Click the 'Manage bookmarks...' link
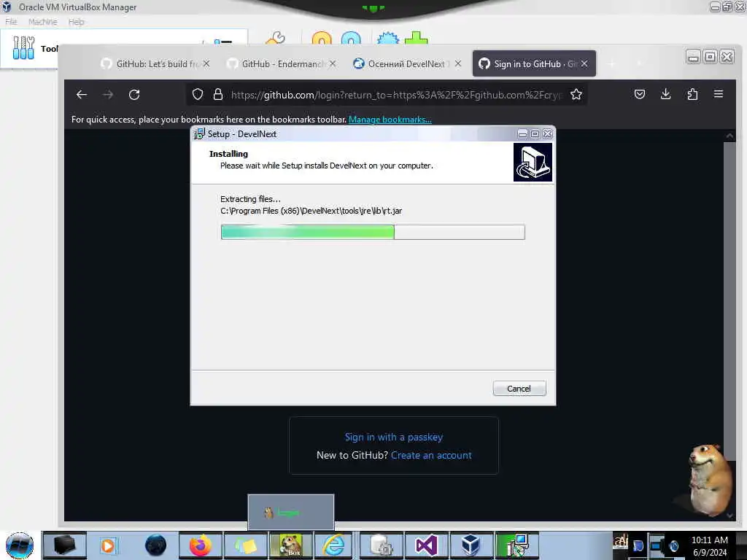This screenshot has width=747, height=560. pos(390,120)
